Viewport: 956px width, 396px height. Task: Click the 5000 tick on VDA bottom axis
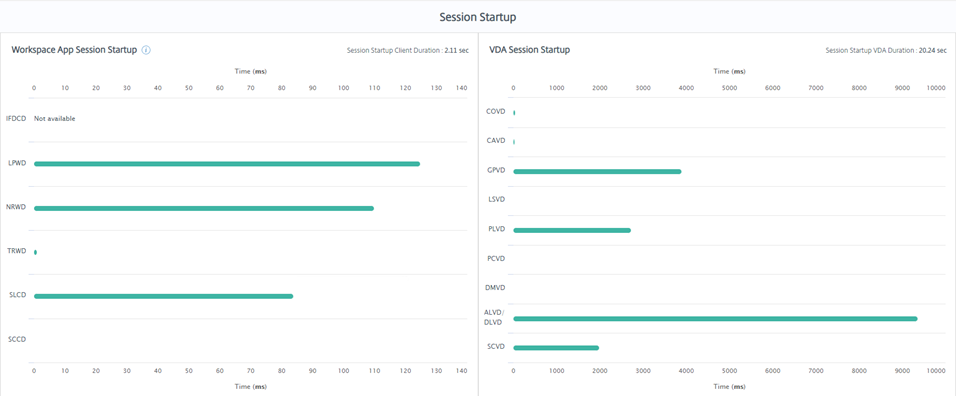pos(729,370)
